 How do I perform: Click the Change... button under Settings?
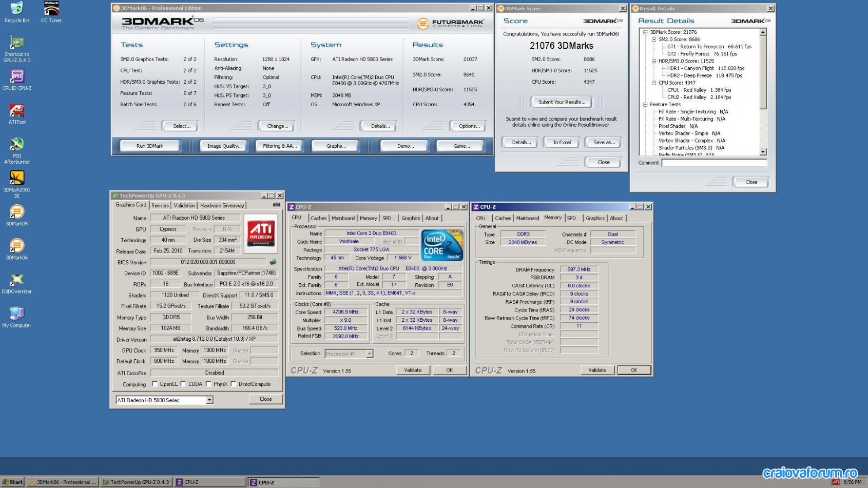tap(278, 126)
